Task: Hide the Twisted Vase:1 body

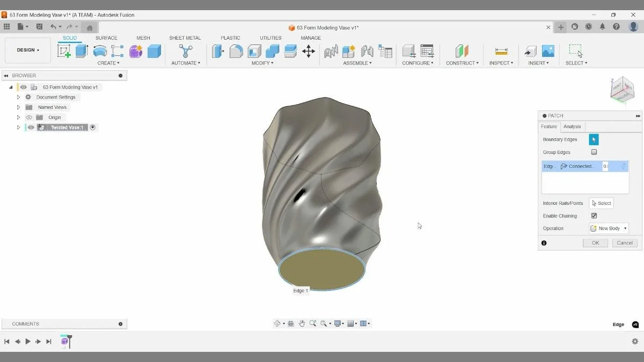Action: (31, 127)
